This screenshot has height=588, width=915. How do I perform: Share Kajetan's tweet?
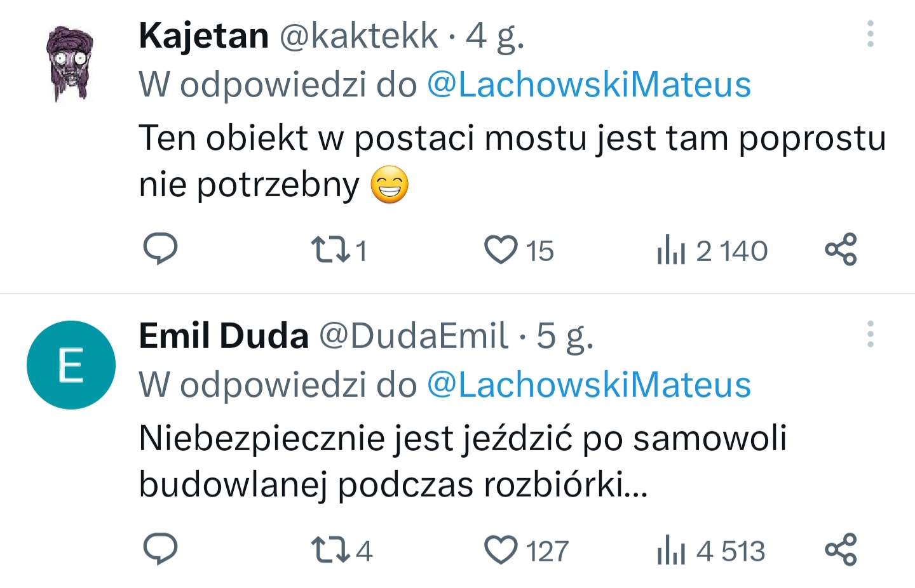point(841,250)
